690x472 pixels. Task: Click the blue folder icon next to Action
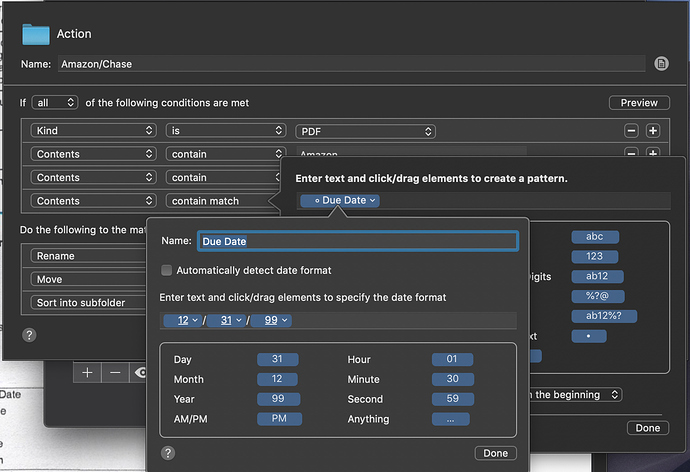click(x=36, y=34)
